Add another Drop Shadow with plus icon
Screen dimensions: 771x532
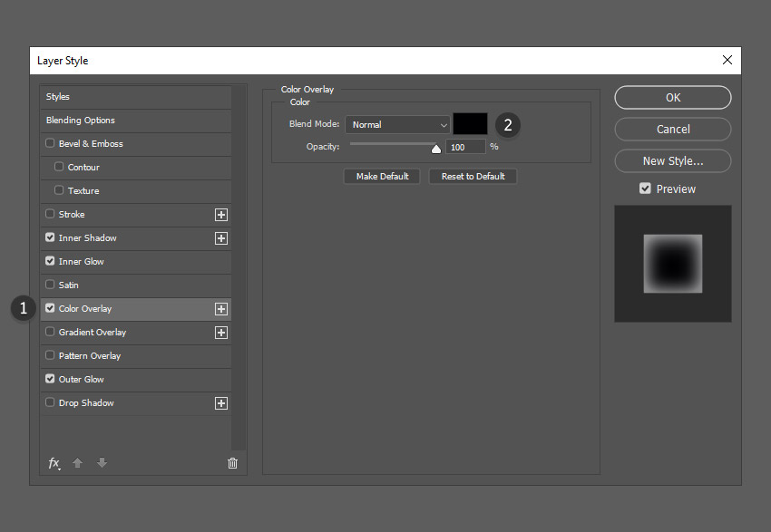pyautogui.click(x=221, y=403)
